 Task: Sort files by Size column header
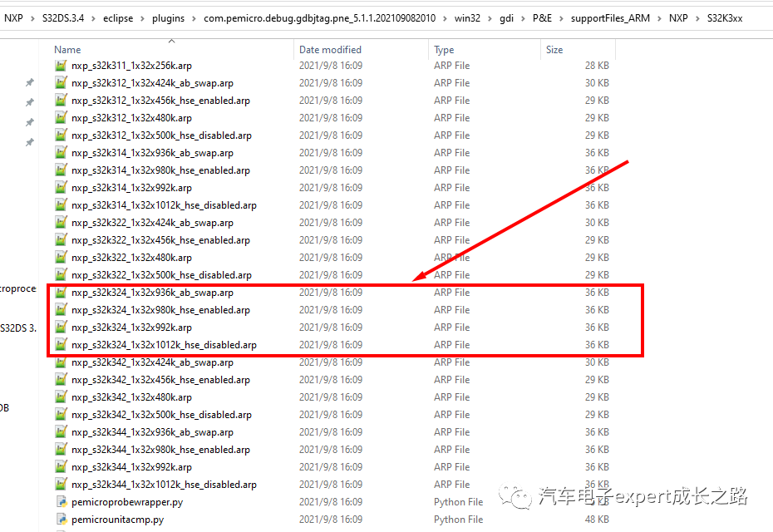pyautogui.click(x=554, y=50)
